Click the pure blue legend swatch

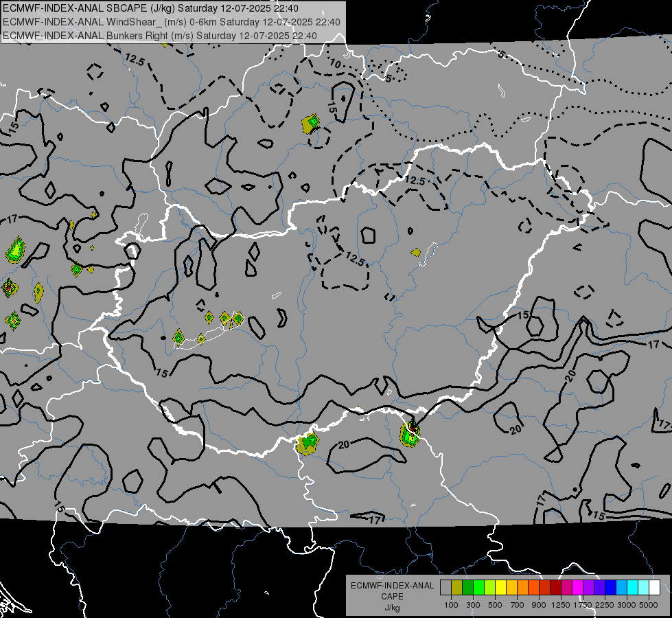[611, 588]
